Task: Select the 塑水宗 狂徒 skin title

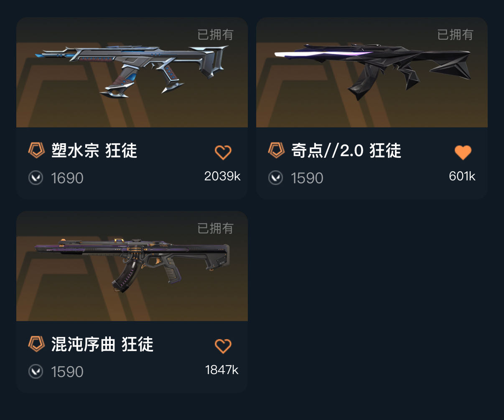Action: coord(94,151)
